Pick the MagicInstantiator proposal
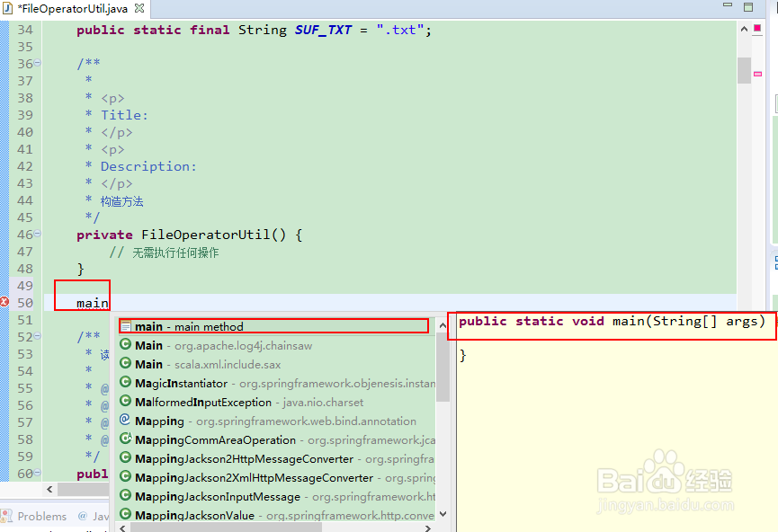778x532 pixels. 277,383
